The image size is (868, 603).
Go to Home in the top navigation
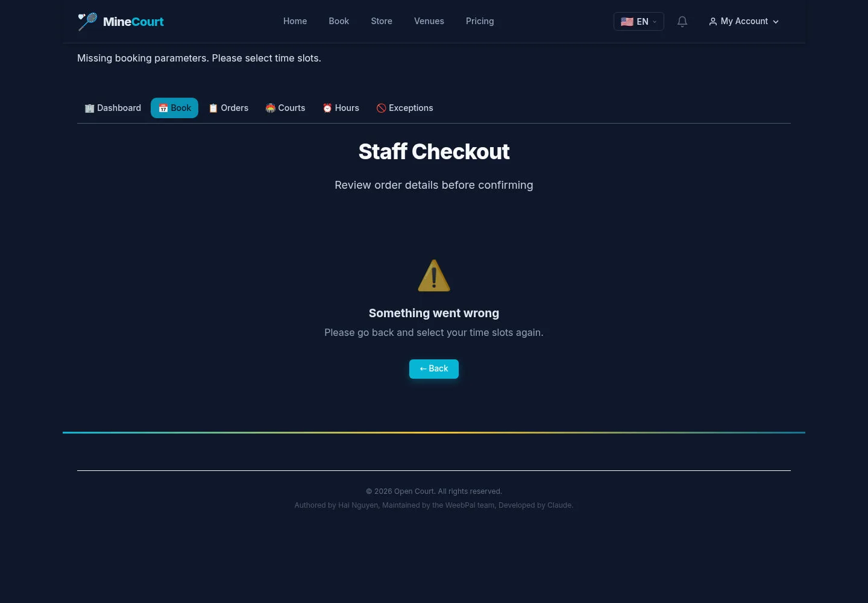coord(295,21)
